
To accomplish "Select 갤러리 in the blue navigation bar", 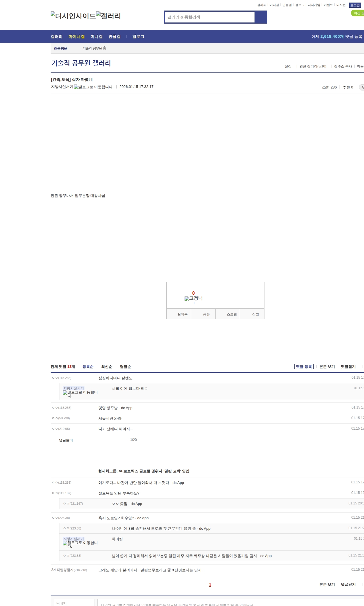I will click(x=57, y=37).
